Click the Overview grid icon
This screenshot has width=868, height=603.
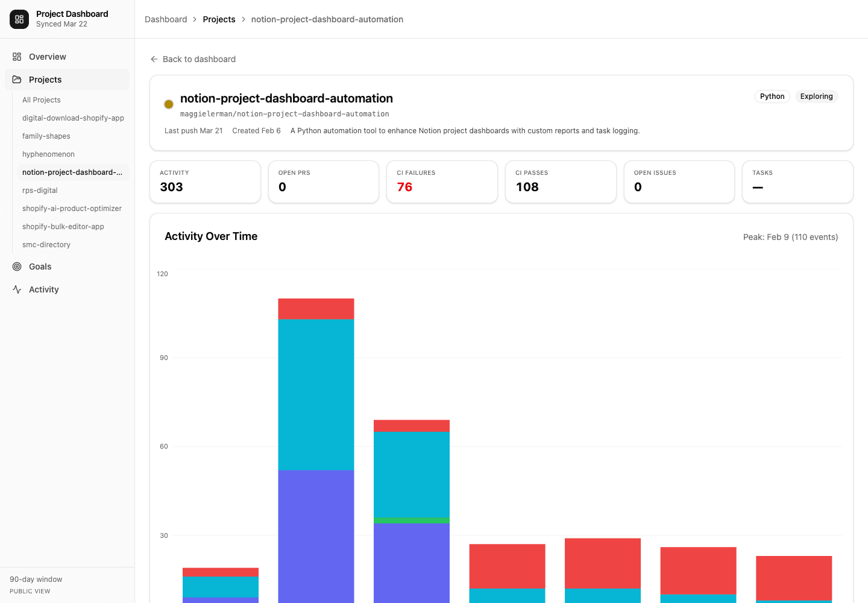point(17,57)
